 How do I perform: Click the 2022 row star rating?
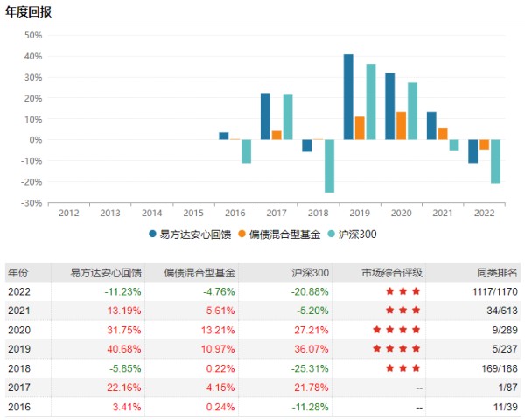(x=402, y=291)
